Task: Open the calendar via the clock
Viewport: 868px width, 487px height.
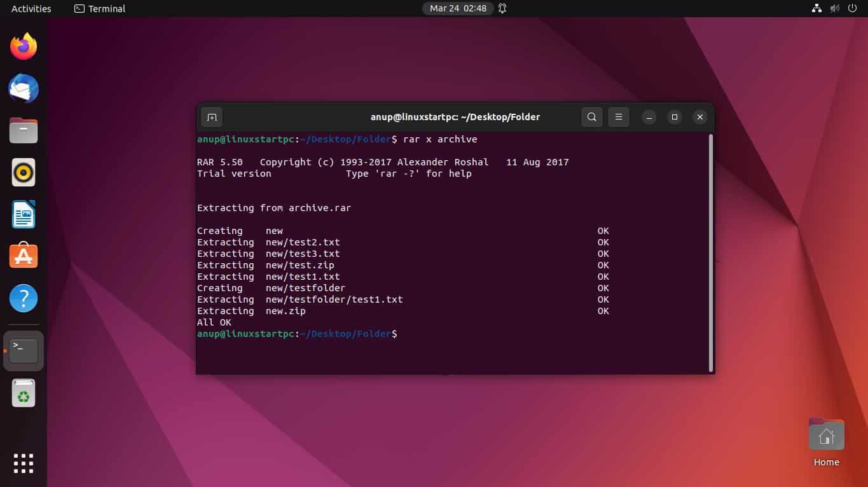Action: (458, 8)
